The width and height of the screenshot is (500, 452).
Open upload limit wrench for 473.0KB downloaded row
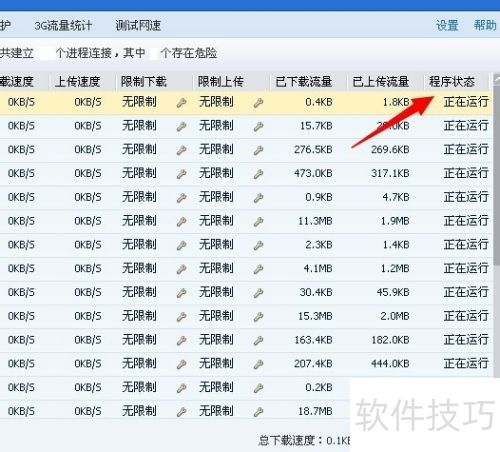258,174
